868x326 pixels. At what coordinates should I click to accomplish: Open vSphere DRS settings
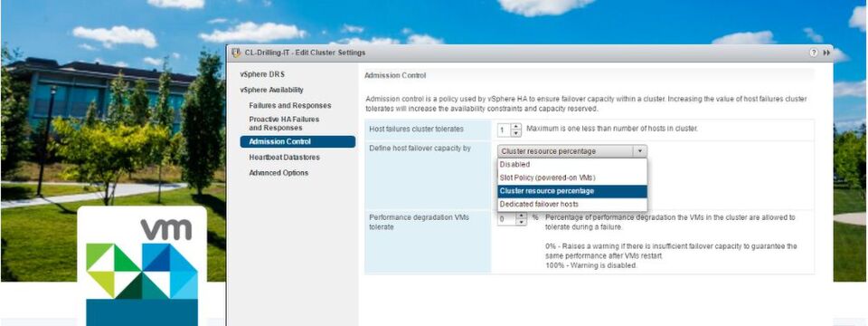262,74
